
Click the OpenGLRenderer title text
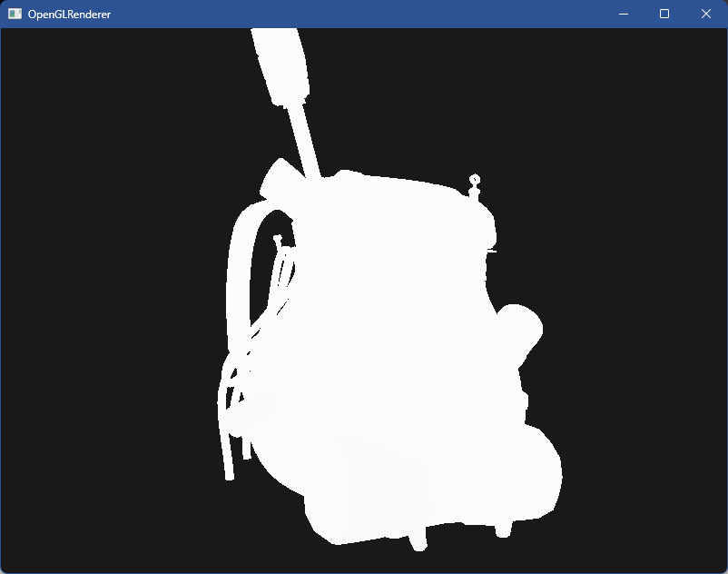pos(69,15)
